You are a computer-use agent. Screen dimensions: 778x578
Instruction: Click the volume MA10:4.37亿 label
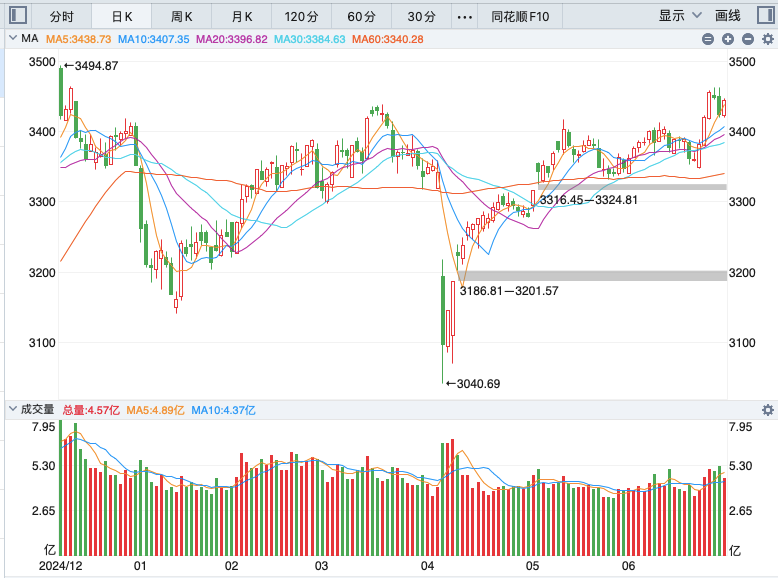(223, 410)
